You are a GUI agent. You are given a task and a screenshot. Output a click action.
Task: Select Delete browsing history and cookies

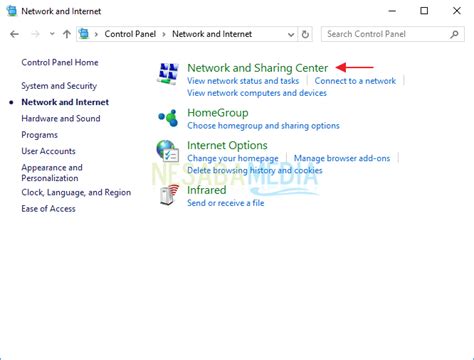click(x=255, y=171)
